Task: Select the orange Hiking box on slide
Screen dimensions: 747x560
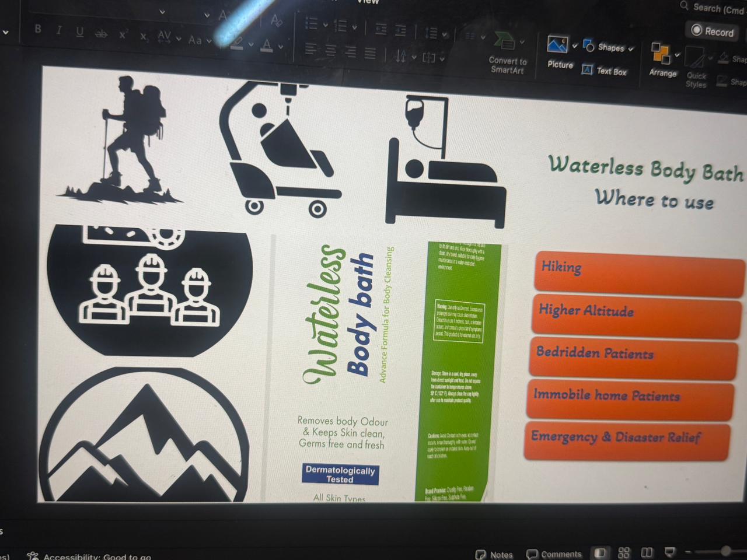Action: pyautogui.click(x=638, y=272)
